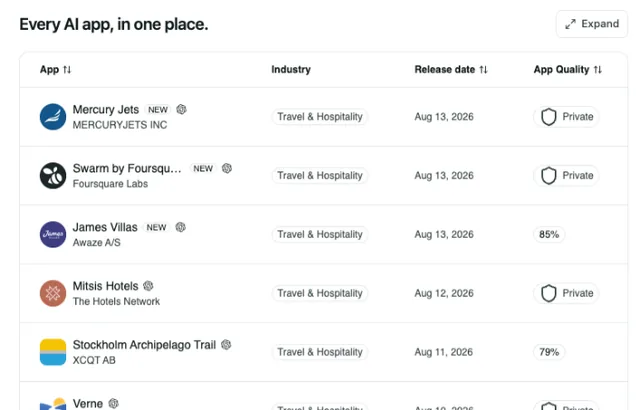This screenshot has width=640, height=410.
Task: Select Travel & Hospitality tag for Mercury Jets
Action: [320, 117]
